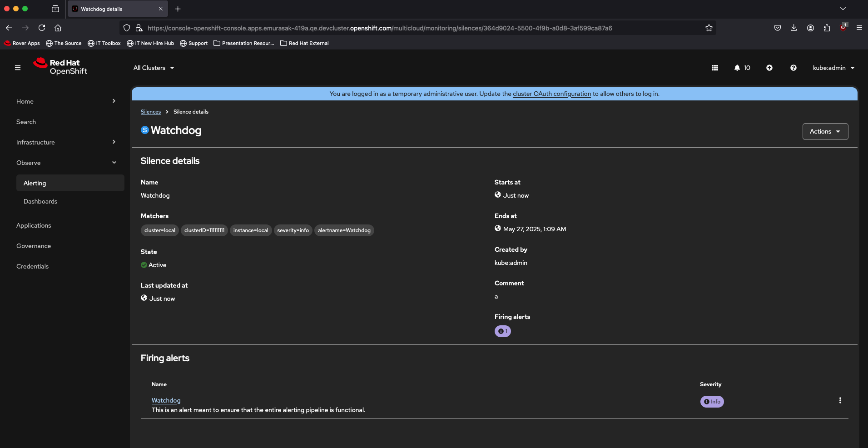Open kebab menu for Watchdog alert
This screenshot has height=448, width=868.
[840, 400]
